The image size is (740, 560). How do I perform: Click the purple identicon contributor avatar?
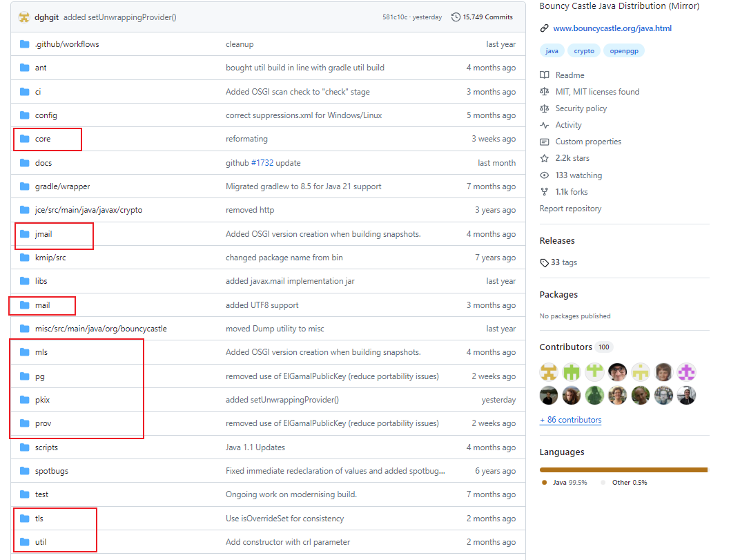pos(686,372)
